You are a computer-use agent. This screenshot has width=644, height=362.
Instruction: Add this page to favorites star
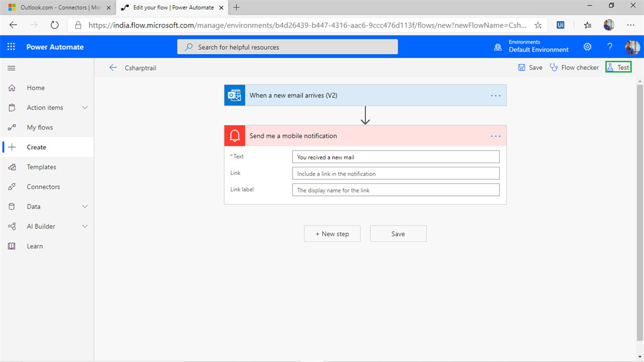point(538,25)
